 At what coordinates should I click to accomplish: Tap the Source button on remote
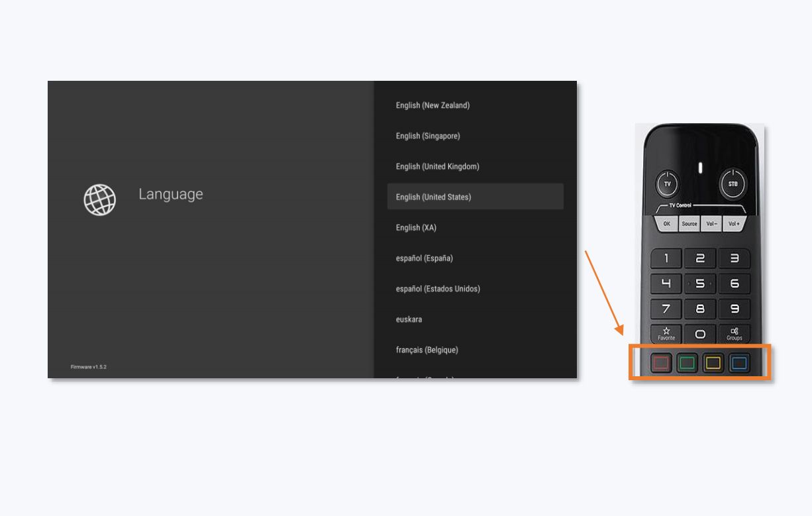[689, 224]
